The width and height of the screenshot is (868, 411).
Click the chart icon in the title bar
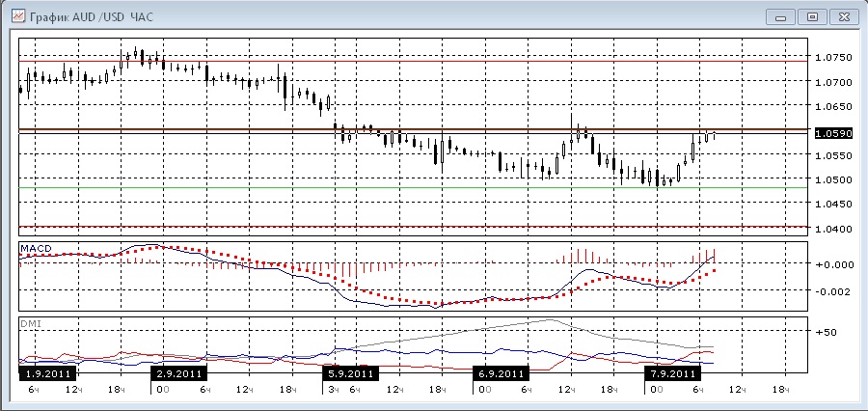coord(18,16)
